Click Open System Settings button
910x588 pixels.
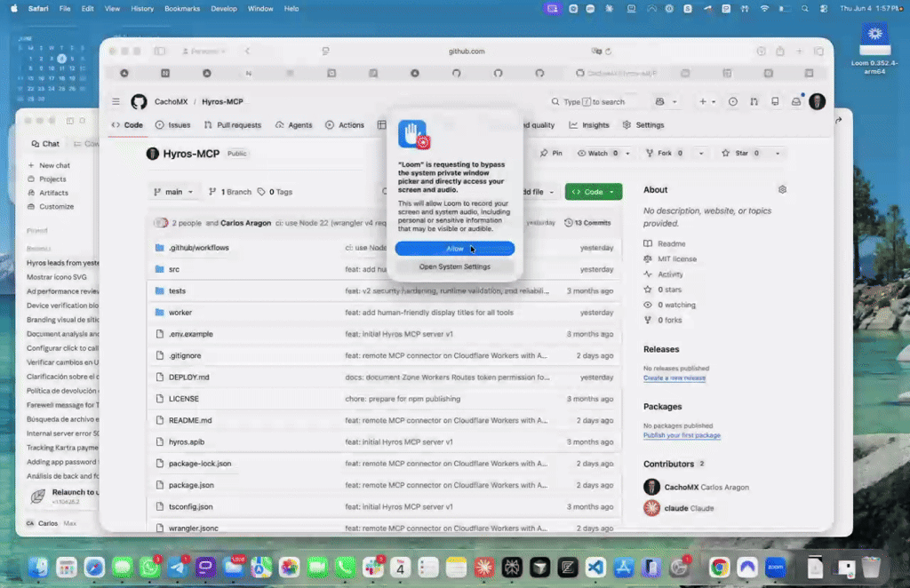pyautogui.click(x=454, y=266)
